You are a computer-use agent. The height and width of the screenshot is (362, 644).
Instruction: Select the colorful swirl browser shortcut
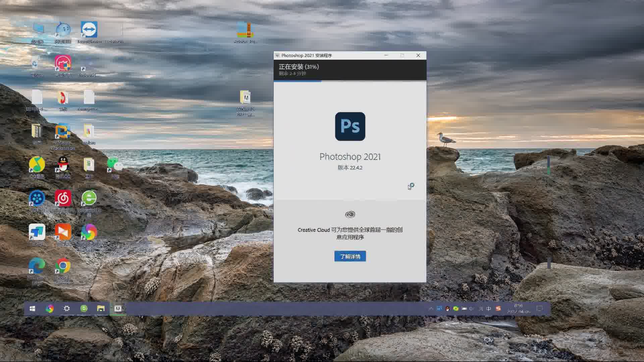89,237
